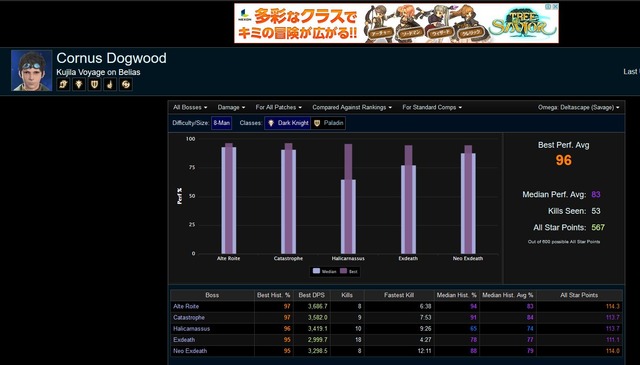Click the Best DPS value 3,298.5

click(x=318, y=351)
